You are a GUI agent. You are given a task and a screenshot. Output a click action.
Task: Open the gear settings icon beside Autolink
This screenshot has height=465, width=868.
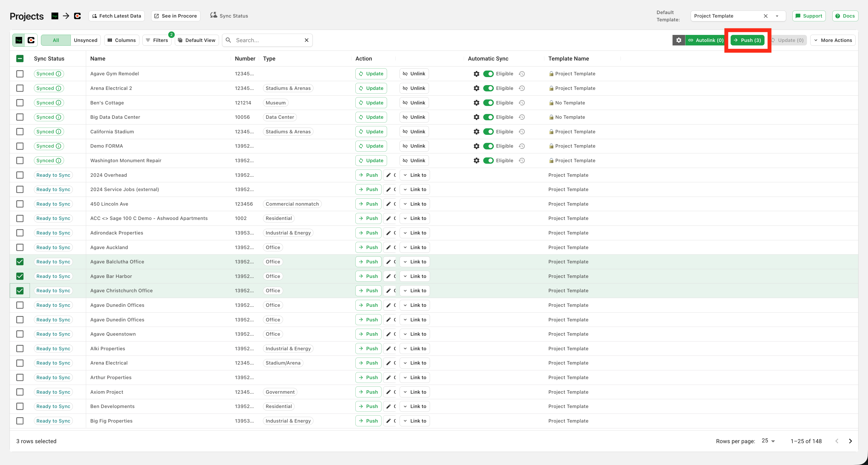[679, 40]
